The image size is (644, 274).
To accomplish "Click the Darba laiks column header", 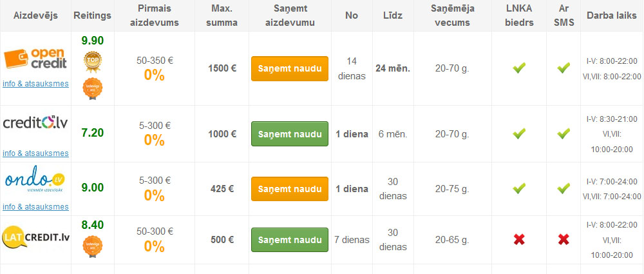I will 612,15.
